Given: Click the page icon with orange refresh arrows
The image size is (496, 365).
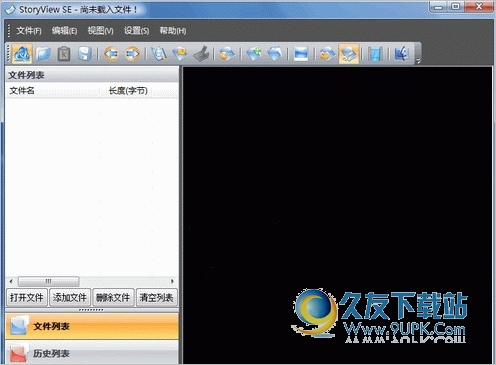Looking at the screenshot, I should point(227,54).
